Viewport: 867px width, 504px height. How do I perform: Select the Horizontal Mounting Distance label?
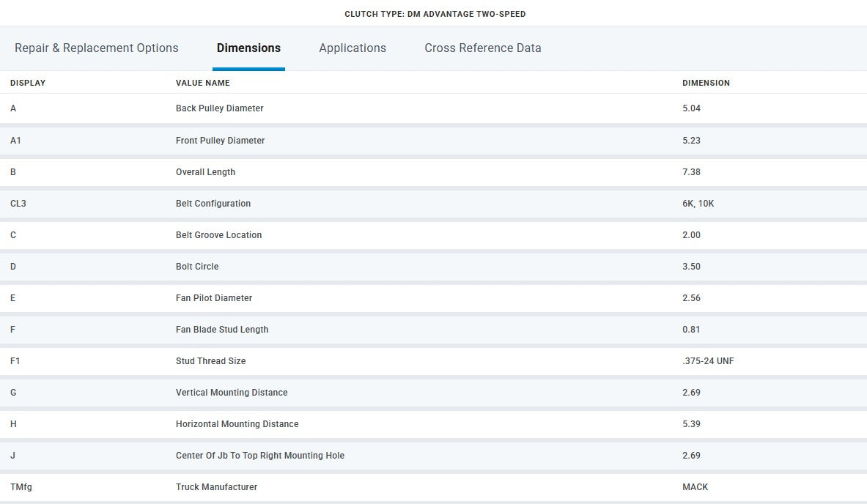pos(237,424)
